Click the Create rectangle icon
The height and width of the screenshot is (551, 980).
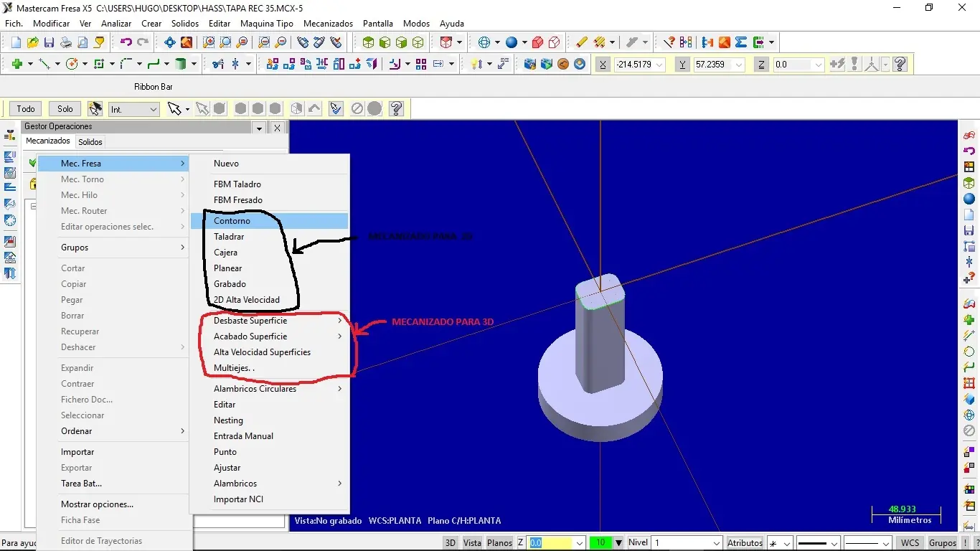coord(99,64)
